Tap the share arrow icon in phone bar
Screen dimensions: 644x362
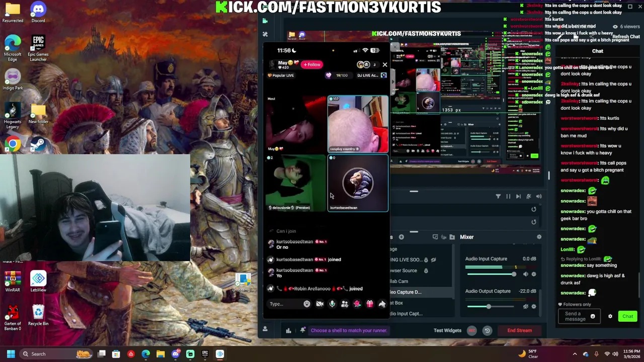coord(382,304)
